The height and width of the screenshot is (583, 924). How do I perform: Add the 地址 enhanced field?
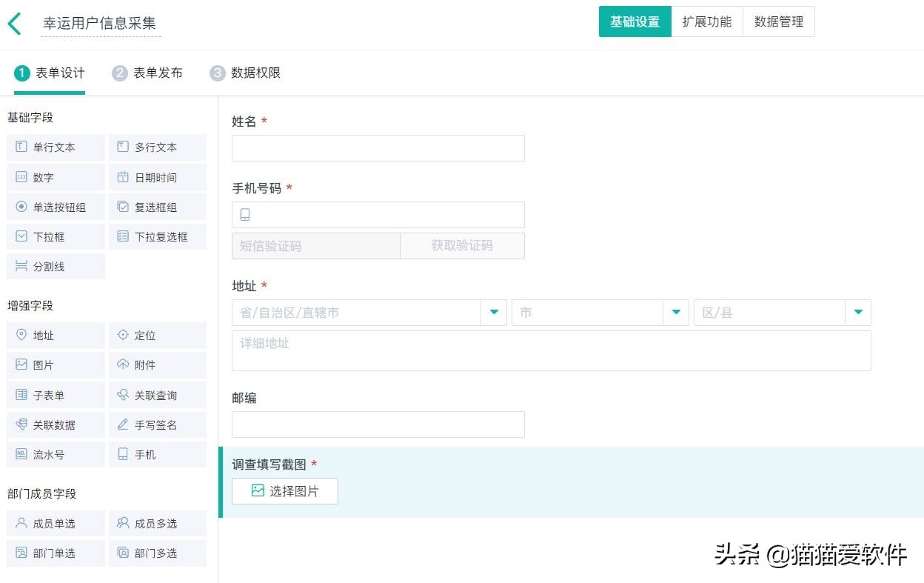tap(56, 335)
